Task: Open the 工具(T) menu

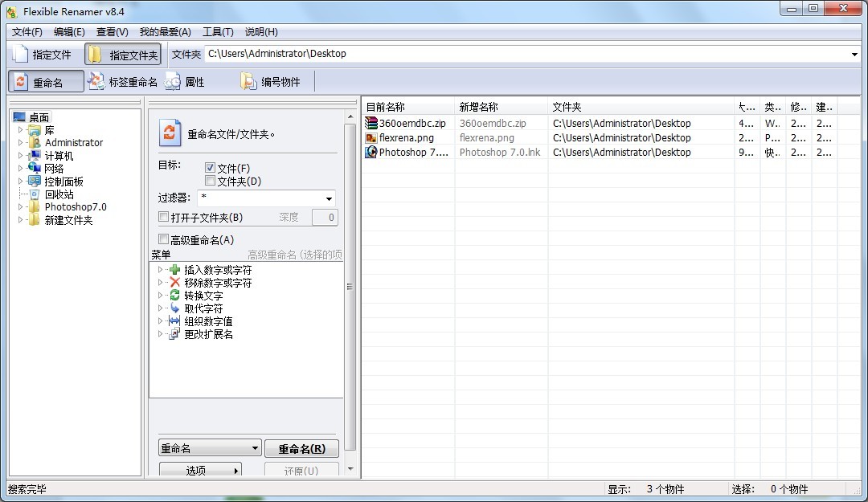Action: 218,32
